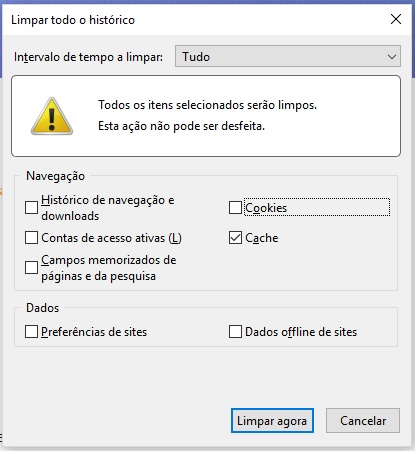Check Contas de acesso ativas option
Viewport: 417px width, 454px height.
coord(31,238)
